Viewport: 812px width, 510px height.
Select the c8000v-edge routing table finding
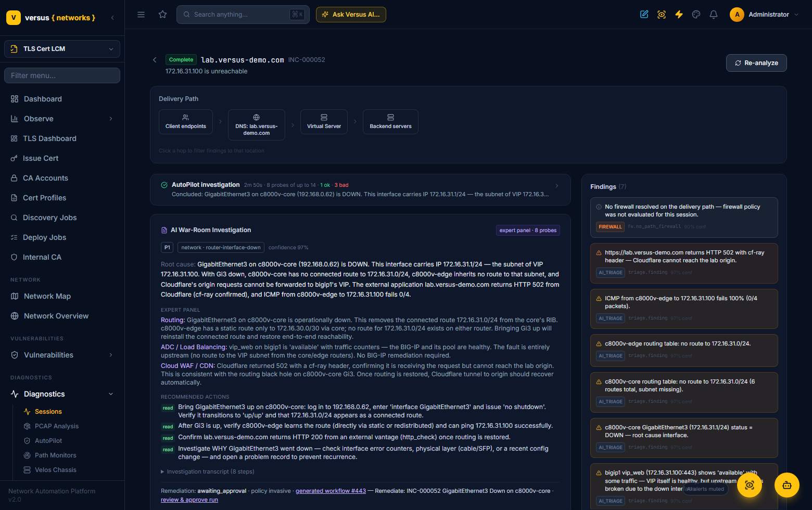tap(684, 349)
